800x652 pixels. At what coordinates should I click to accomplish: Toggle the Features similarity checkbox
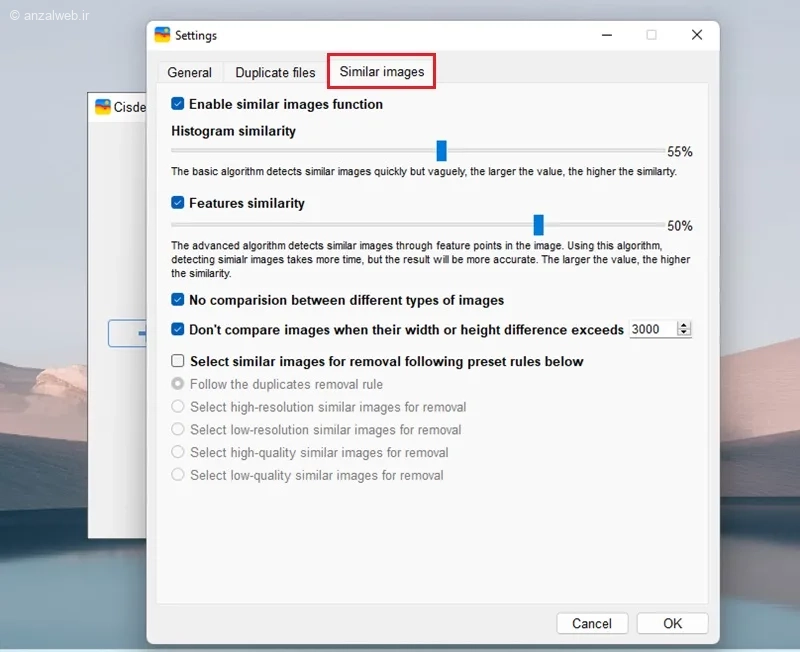click(x=178, y=203)
